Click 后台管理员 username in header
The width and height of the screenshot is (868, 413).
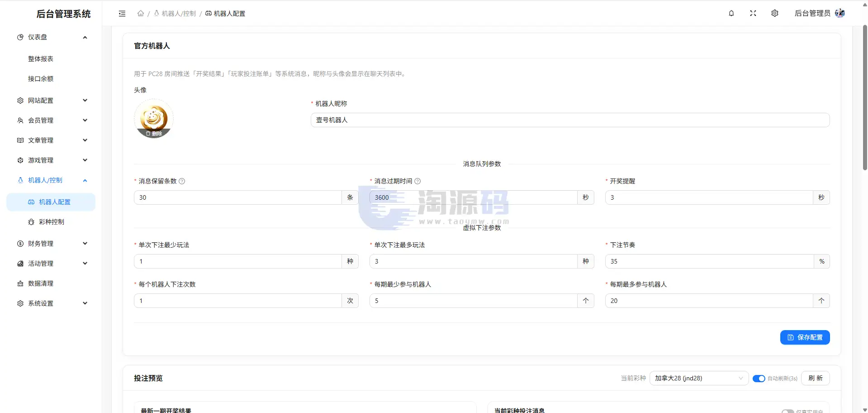[812, 13]
